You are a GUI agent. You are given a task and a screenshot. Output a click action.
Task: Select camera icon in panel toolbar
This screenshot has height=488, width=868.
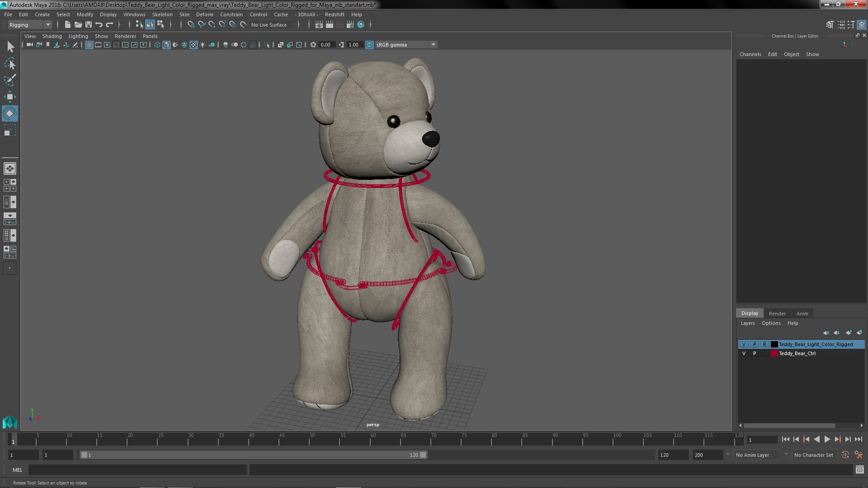tap(30, 45)
